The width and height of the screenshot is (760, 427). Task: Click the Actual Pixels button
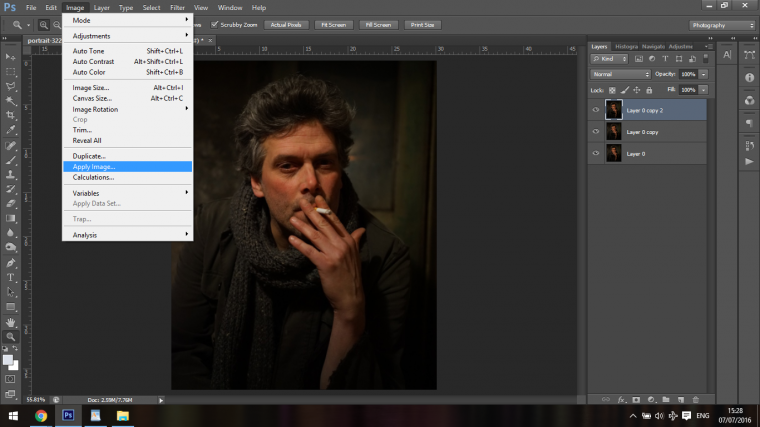(x=286, y=25)
